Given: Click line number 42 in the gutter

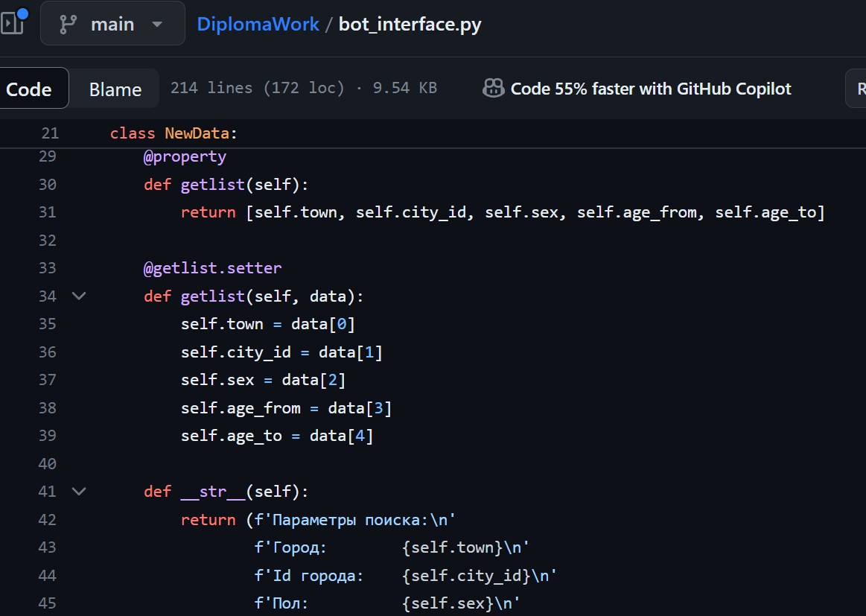Looking at the screenshot, I should click(48, 520).
